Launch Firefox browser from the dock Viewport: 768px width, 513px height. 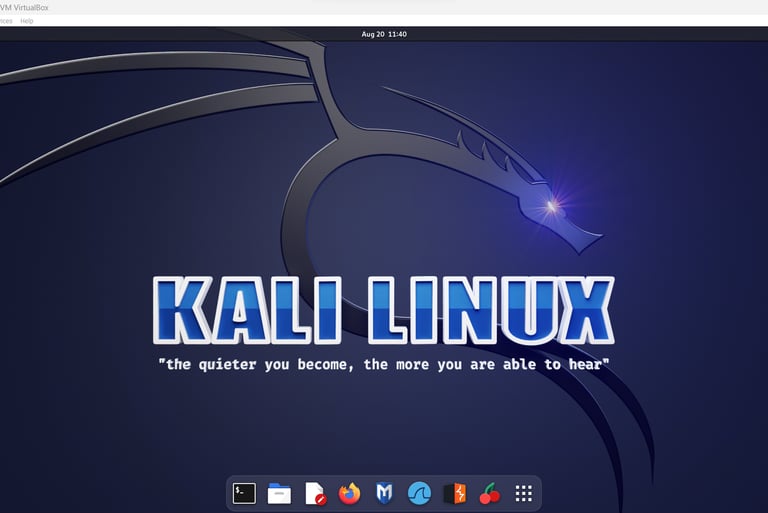click(349, 493)
